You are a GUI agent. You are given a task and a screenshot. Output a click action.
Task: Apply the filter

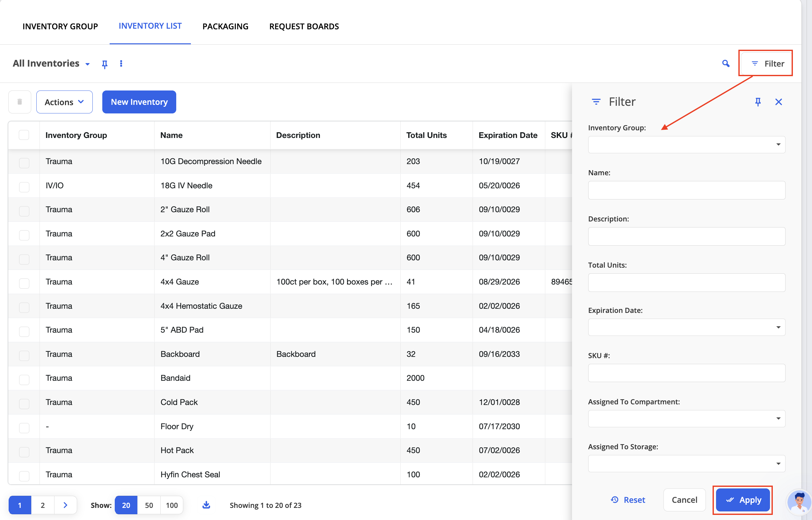[x=743, y=500]
